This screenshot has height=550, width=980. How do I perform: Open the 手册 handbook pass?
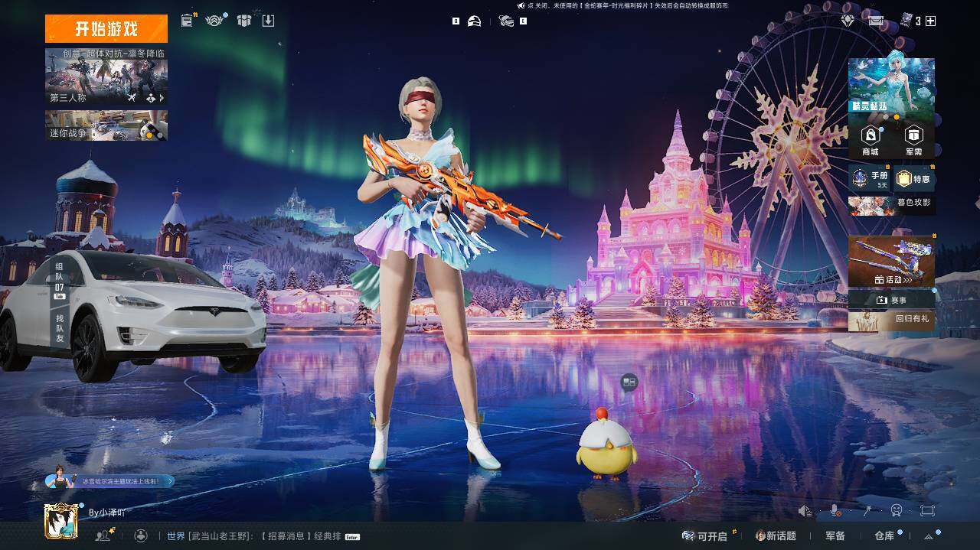(x=870, y=179)
